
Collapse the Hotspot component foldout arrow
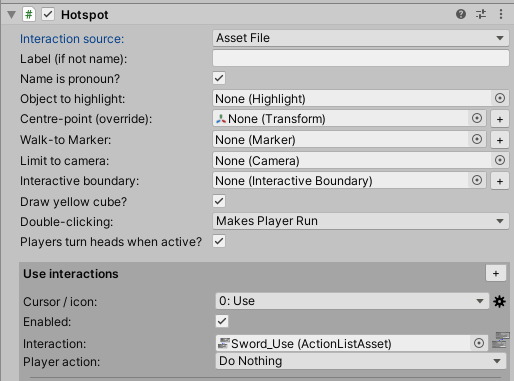(x=12, y=15)
